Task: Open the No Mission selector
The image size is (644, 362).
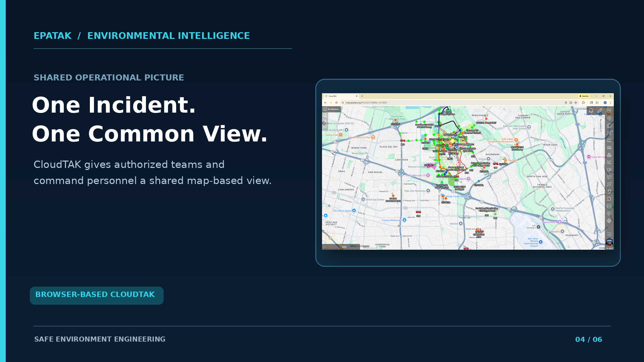Action: [331, 109]
